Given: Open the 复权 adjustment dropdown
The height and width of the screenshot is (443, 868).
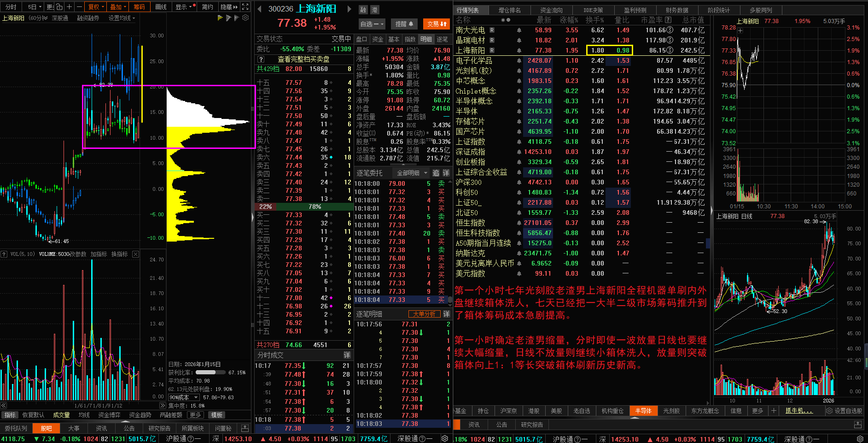Looking at the screenshot, I should 96,7.
